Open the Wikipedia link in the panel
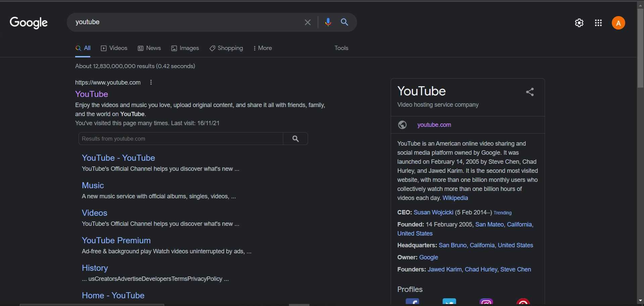 (x=456, y=198)
